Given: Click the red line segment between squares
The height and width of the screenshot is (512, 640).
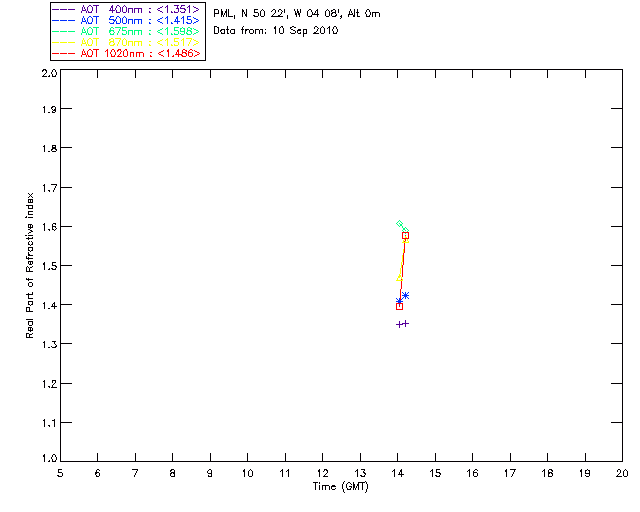Looking at the screenshot, I should tap(402, 271).
